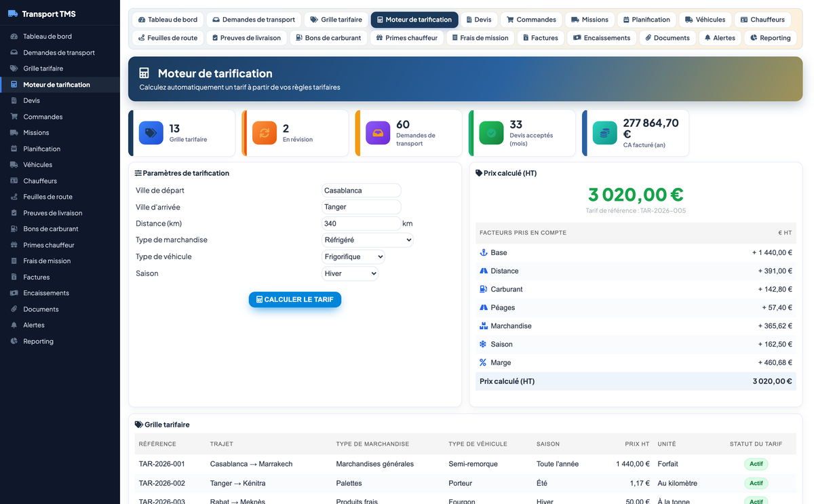The image size is (814, 504).
Task: Click the boxes icon beside Marchandise factor
Action: tap(484, 326)
